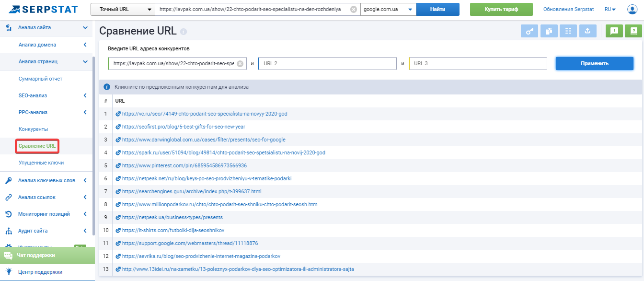644x281 pixels.
Task: Open external link icon for support.google.com row
Action: coord(118,243)
